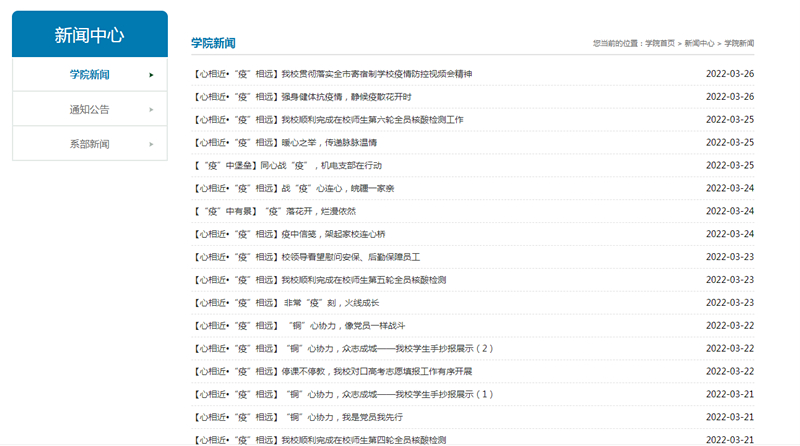Click date 2022-03-23 of the 校领导看望慰问 article

tap(730, 257)
